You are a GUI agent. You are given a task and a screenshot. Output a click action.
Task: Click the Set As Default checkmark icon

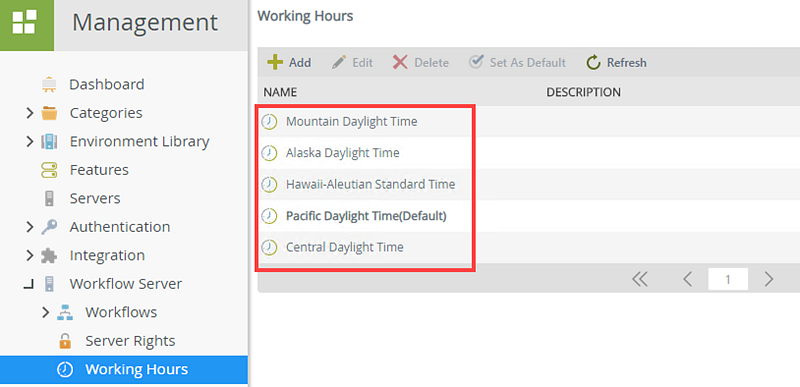point(476,62)
